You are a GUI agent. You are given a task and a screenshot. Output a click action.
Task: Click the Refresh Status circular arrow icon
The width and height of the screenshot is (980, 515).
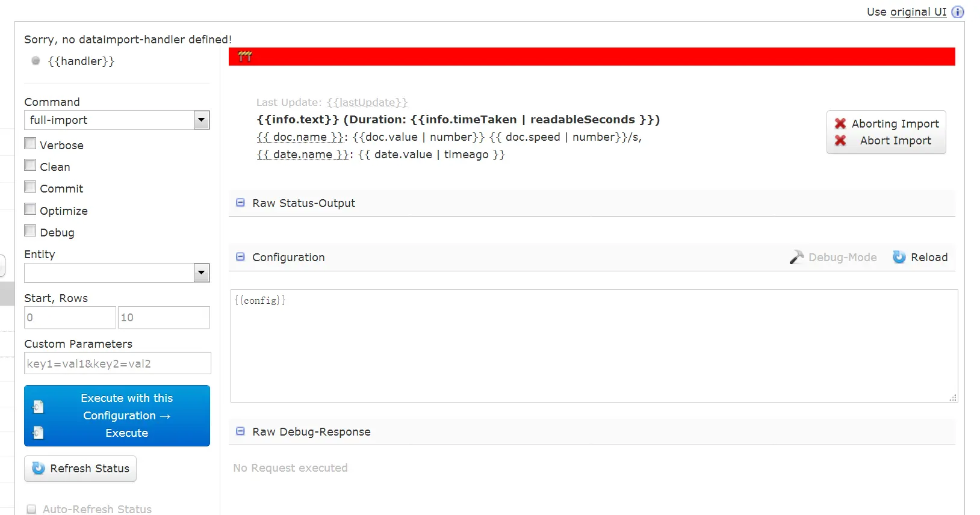[x=39, y=468]
